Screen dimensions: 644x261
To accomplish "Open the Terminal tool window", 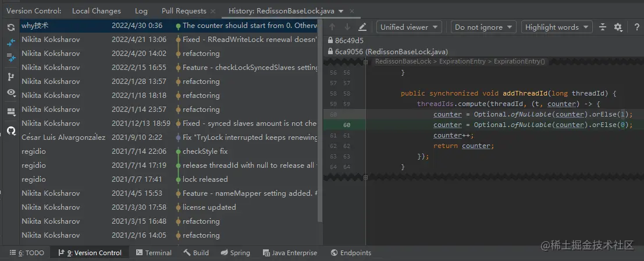I will coord(154,253).
